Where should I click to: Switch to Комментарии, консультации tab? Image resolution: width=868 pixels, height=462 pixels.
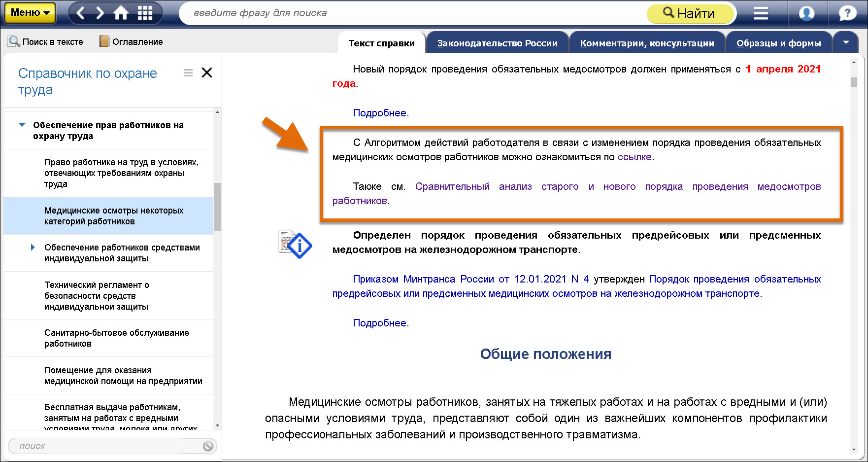pyautogui.click(x=647, y=43)
